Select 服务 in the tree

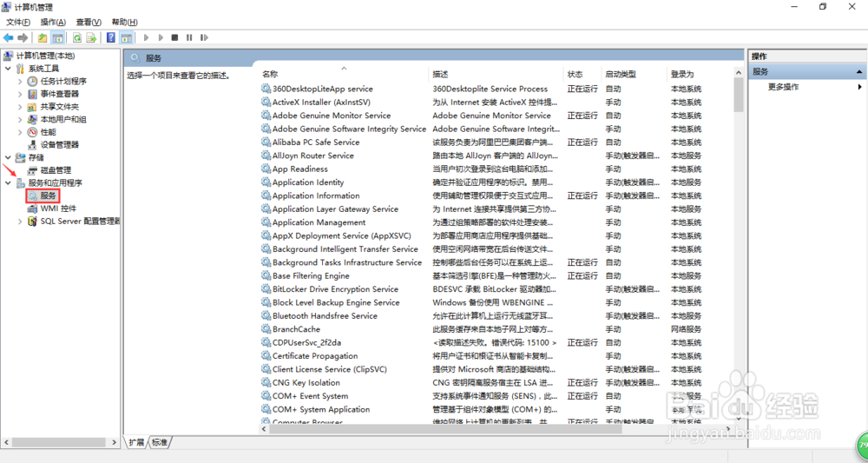coord(48,195)
